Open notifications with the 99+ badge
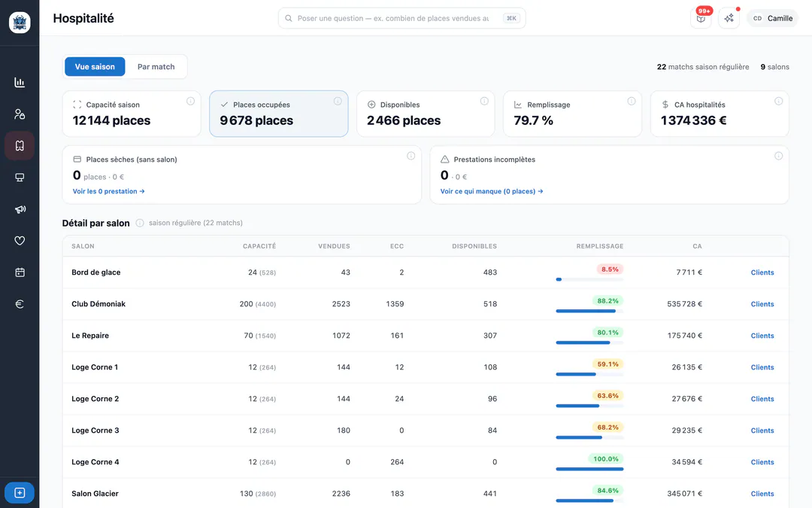 point(701,18)
